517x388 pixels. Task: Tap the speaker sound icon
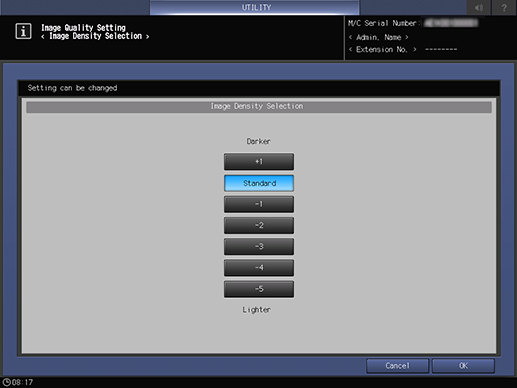pos(479,7)
